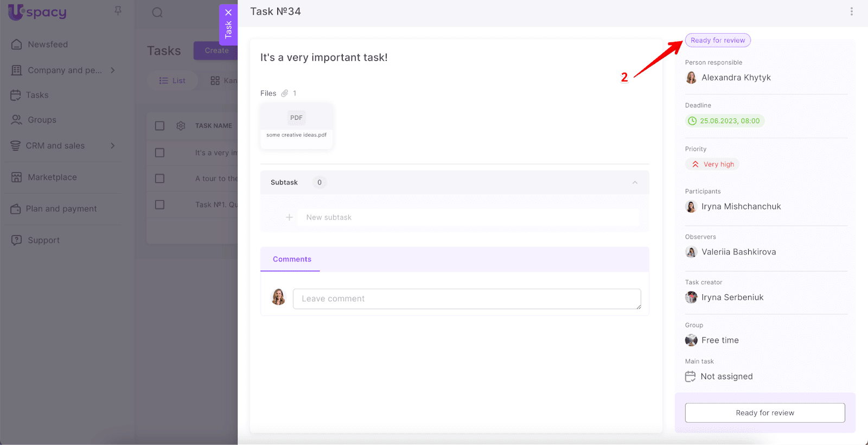868x445 pixels.
Task: Open the search magnifier icon
Action: tap(157, 12)
